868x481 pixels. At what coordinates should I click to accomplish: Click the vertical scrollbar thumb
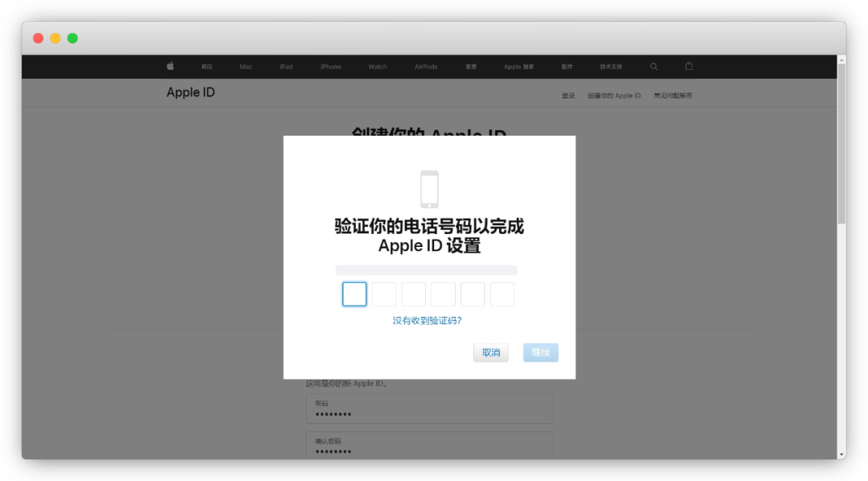841,144
